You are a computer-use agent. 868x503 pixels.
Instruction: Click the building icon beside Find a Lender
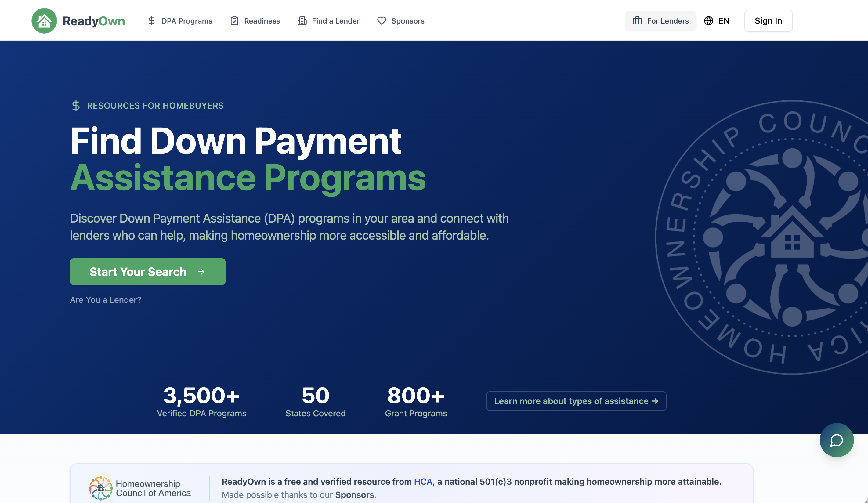(x=302, y=21)
